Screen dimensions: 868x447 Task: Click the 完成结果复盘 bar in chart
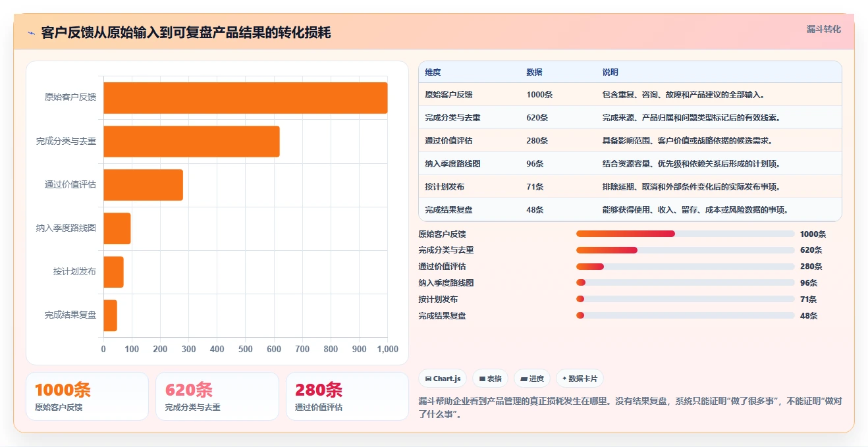[110, 315]
